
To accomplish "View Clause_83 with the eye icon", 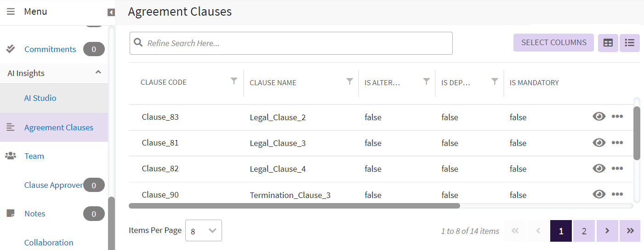I will [x=599, y=117].
